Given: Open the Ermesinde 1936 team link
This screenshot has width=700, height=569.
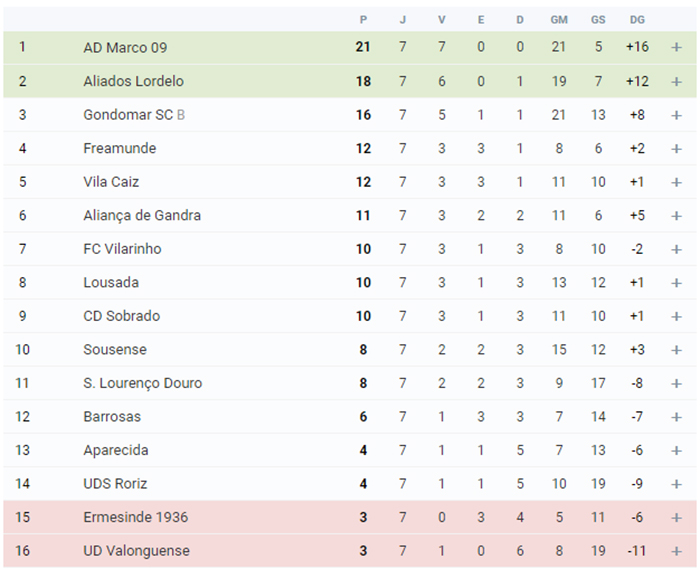Looking at the screenshot, I should coord(136,517).
